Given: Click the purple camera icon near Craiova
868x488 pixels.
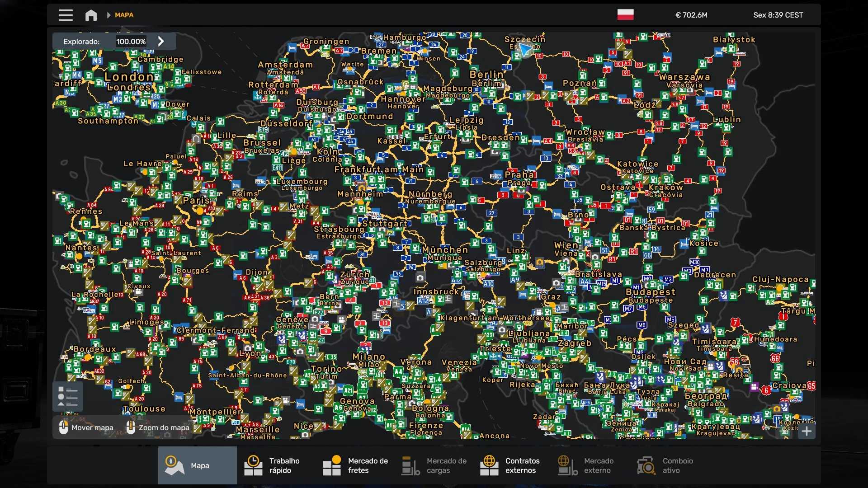Looking at the screenshot, I should [x=754, y=387].
